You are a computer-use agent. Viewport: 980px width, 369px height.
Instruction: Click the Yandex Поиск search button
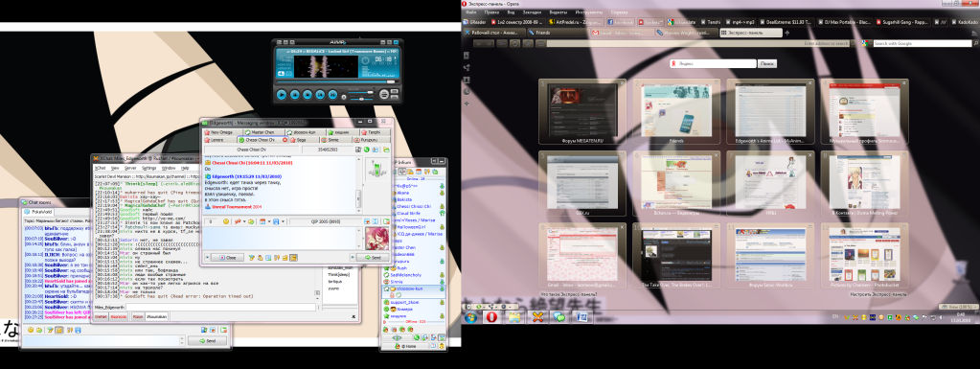tap(767, 64)
